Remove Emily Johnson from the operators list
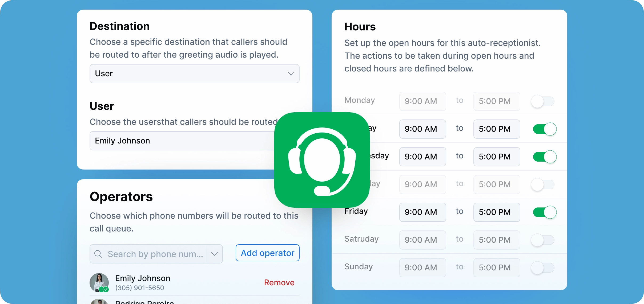The width and height of the screenshot is (644, 304). (279, 282)
